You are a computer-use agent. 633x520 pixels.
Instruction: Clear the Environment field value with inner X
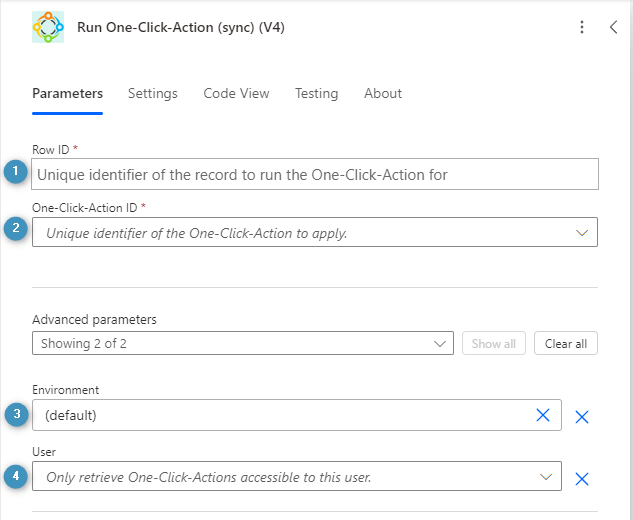pos(543,415)
